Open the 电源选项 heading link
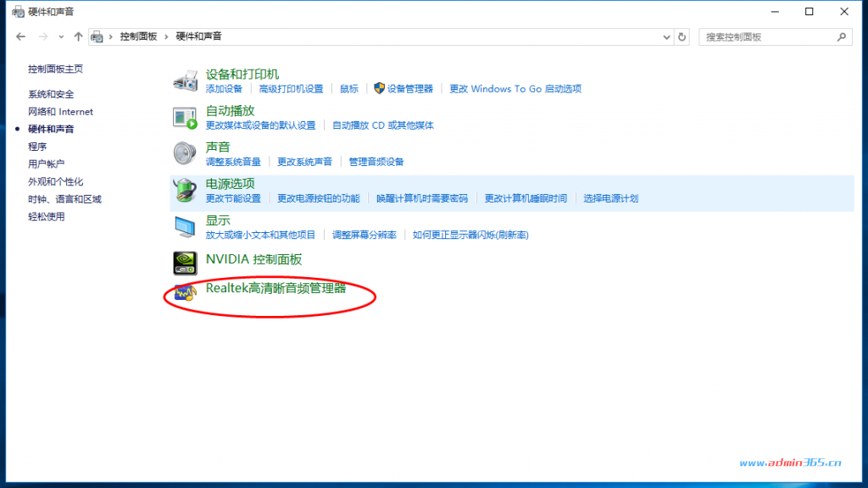This screenshot has width=868, height=488. (230, 184)
